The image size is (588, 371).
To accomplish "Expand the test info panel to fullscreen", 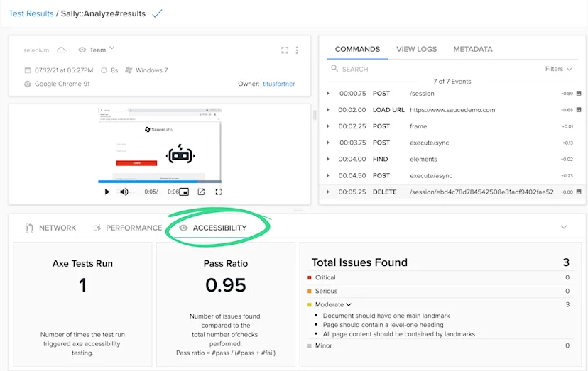I will tap(285, 50).
